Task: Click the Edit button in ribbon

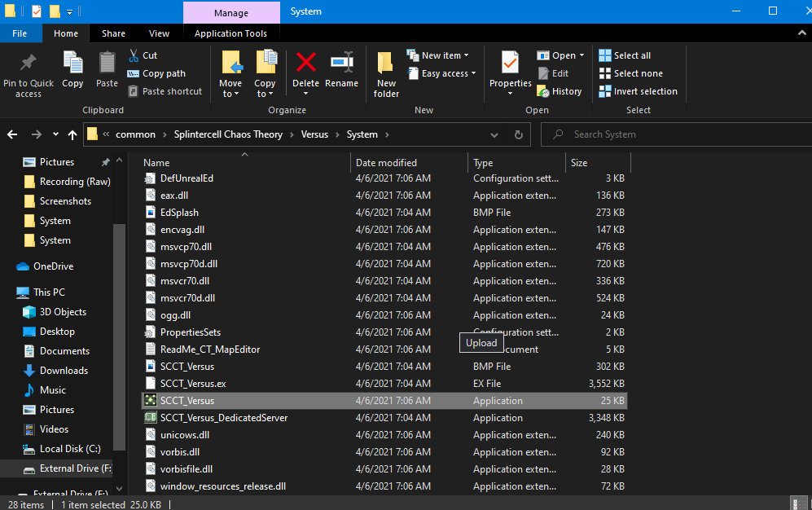Action: click(553, 73)
